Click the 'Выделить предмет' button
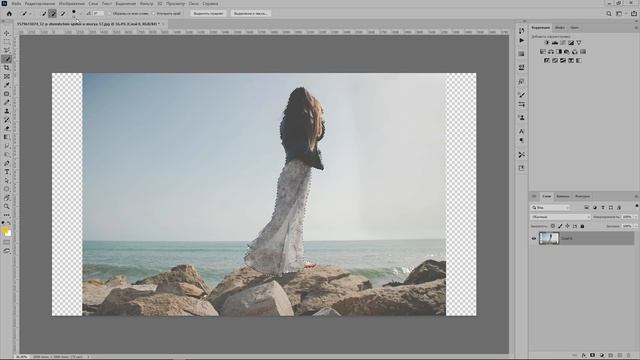640x360 pixels. pos(209,13)
